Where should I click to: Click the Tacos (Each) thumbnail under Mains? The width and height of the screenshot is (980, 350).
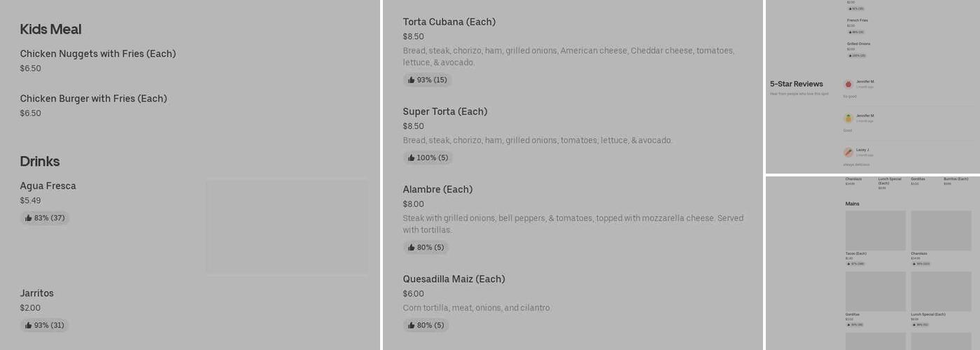pyautogui.click(x=875, y=230)
